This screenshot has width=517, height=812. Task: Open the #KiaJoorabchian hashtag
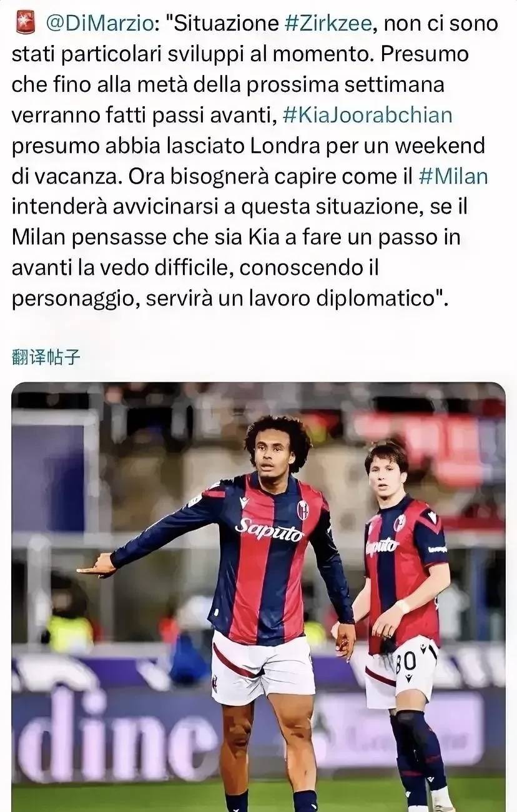(367, 115)
